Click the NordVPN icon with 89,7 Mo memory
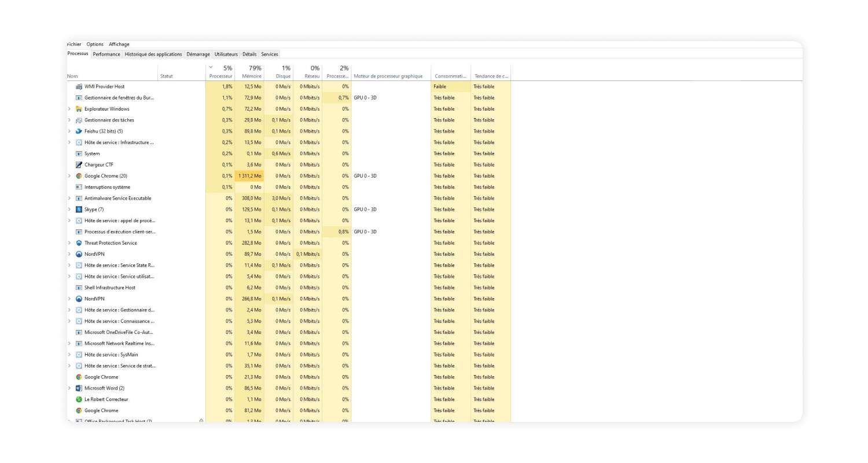Image resolution: width=868 pixels, height=463 pixels. pos(79,254)
